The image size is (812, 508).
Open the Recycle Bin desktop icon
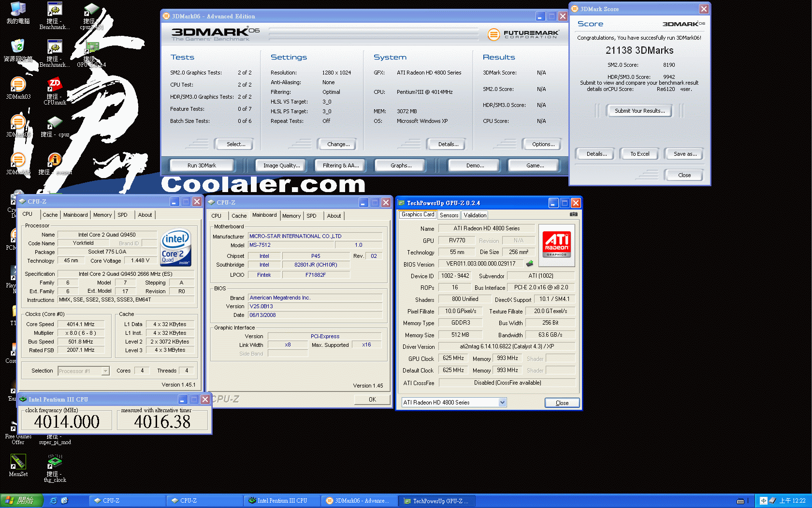click(18, 51)
